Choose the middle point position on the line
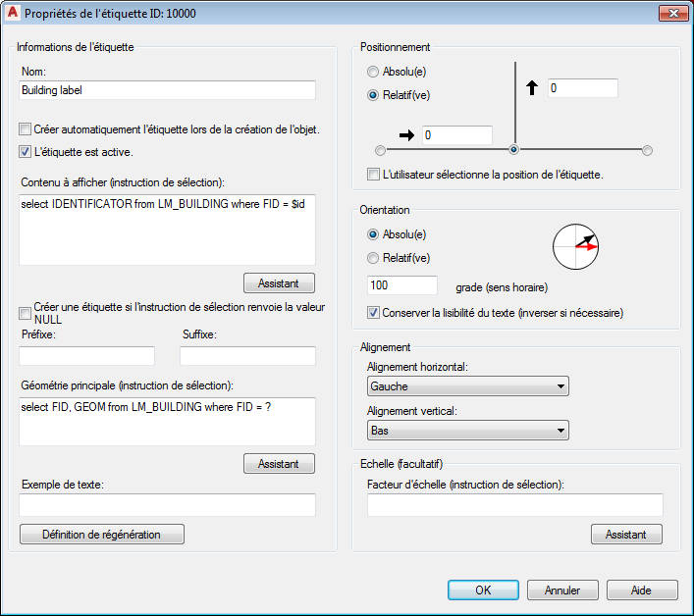The image size is (694, 616). 513,149
